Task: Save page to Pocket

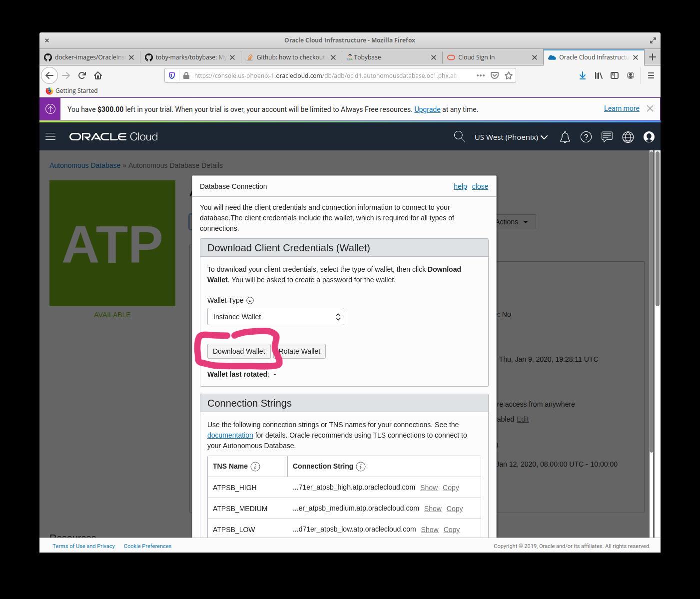Action: point(495,75)
